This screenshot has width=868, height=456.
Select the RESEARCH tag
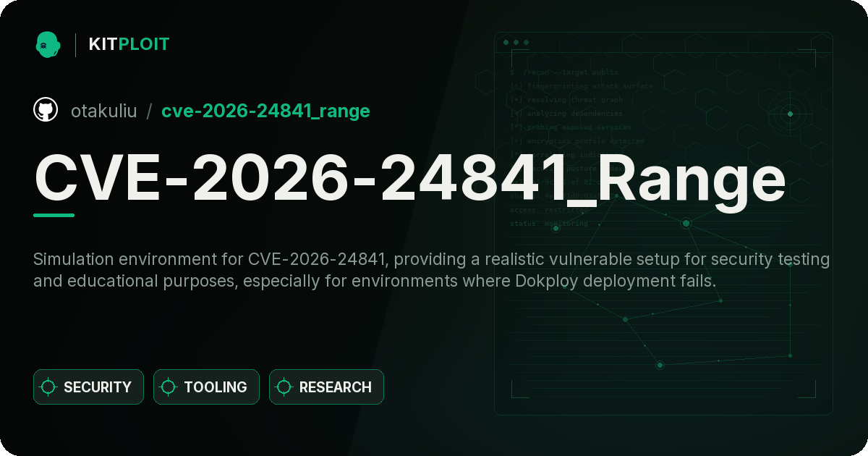click(x=326, y=387)
